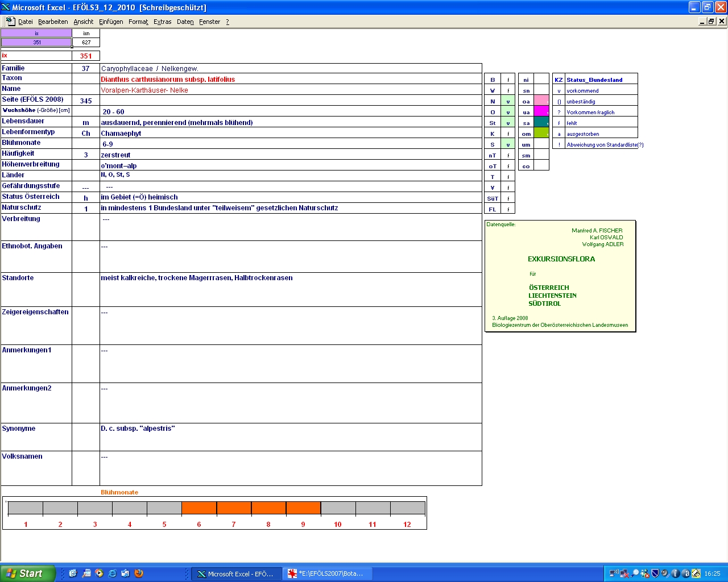
Task: Switch to E:\EFÖLS2007\Bota... taskbar button
Action: (x=328, y=574)
